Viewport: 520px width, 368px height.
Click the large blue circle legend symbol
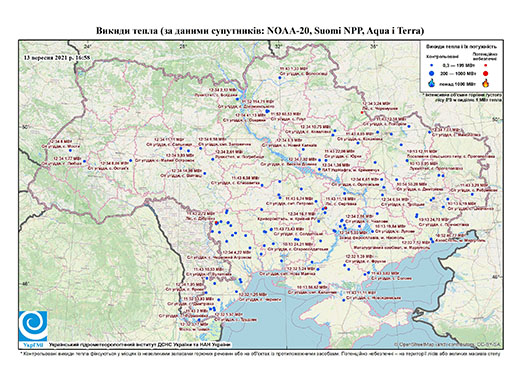coord(432,73)
